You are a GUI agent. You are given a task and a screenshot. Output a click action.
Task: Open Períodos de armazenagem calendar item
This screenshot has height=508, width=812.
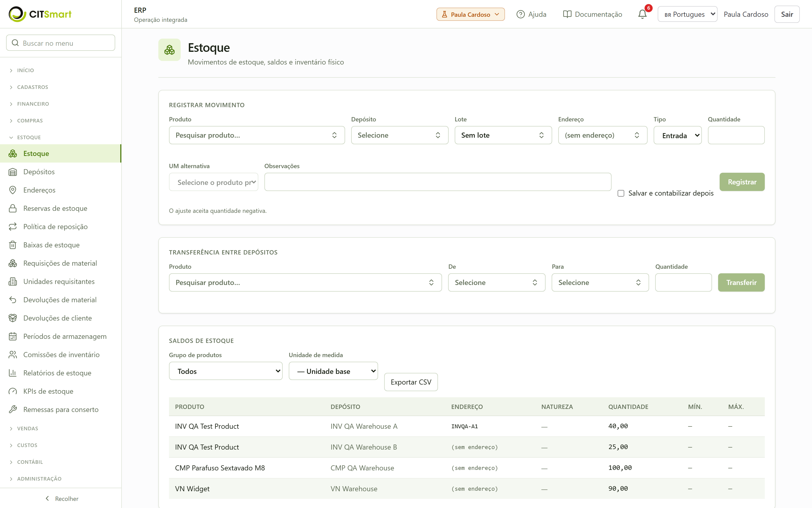click(61, 336)
